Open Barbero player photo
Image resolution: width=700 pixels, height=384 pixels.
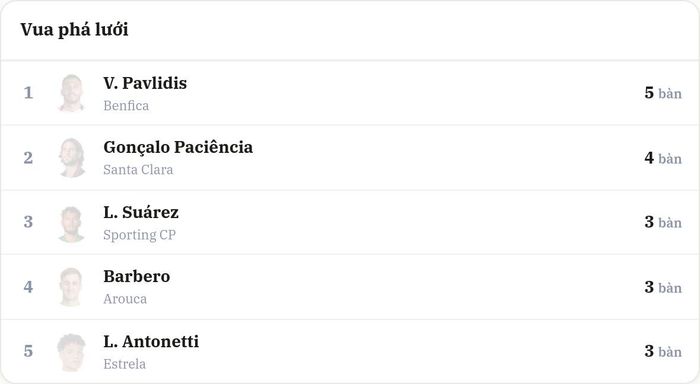tap(71, 287)
